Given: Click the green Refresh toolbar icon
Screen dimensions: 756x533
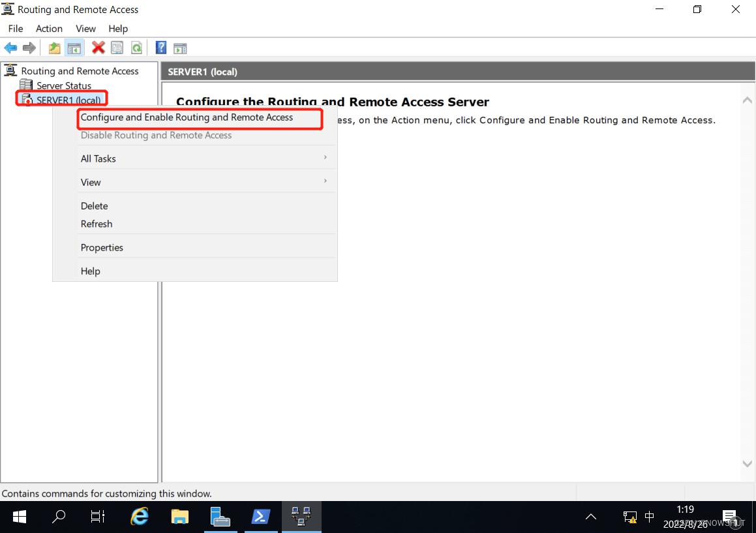Looking at the screenshot, I should click(137, 48).
